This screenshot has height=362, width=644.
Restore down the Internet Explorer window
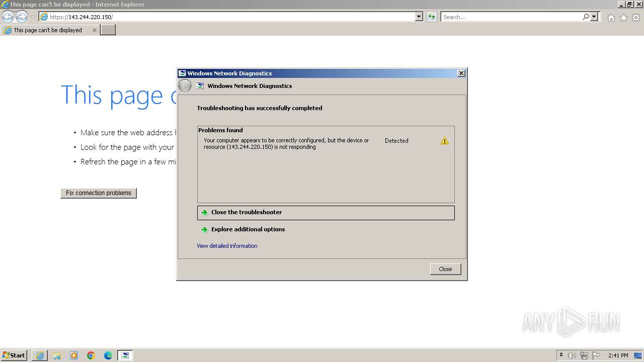coord(629,5)
